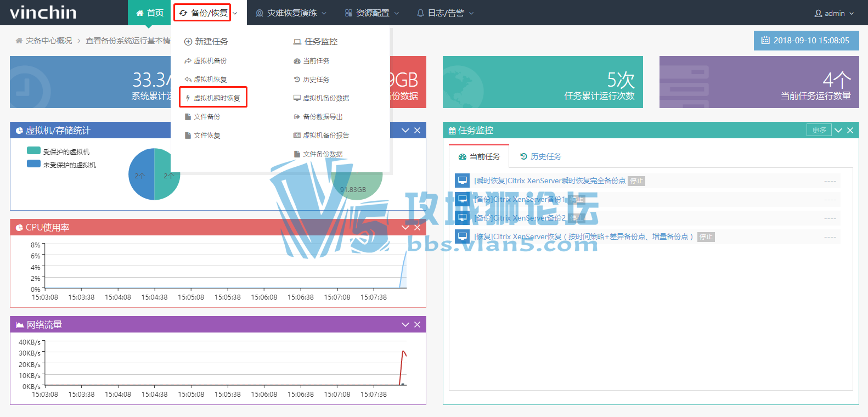Open the Citrix XenServer备份2 task link
The image size is (868, 417).
coord(520,218)
